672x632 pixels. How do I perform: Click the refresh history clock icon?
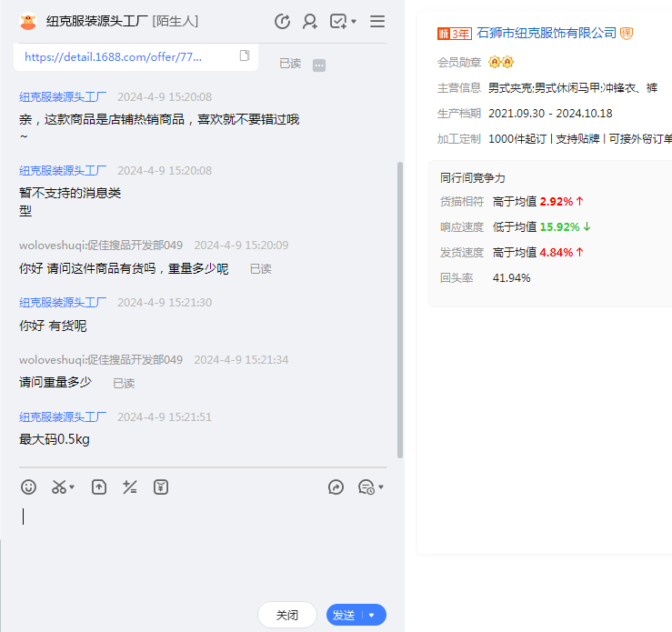pyautogui.click(x=282, y=21)
